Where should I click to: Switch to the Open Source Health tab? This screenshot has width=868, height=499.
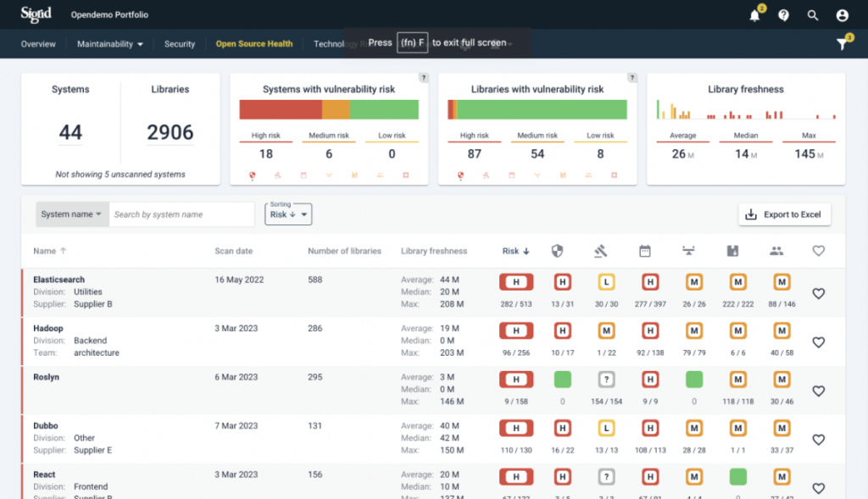(x=253, y=43)
